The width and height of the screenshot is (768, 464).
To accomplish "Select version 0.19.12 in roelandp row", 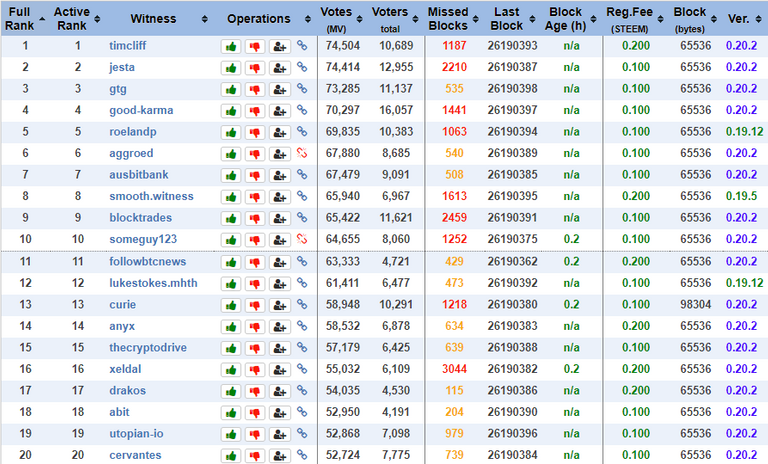I will (744, 132).
